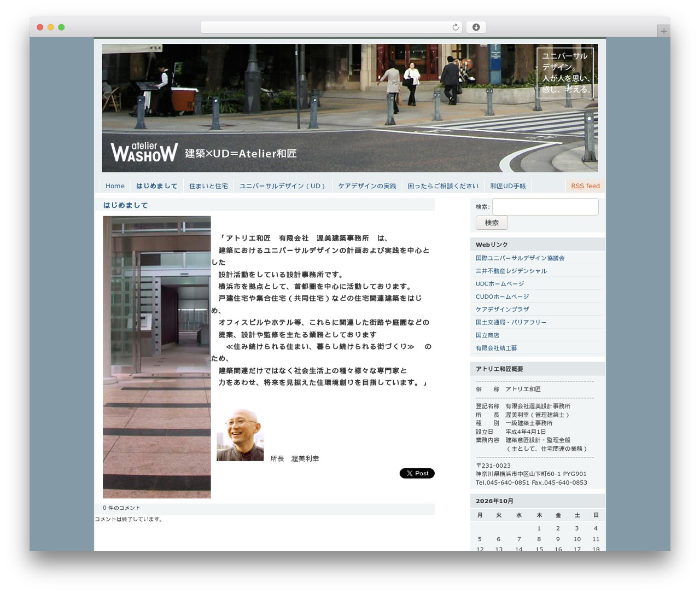700x593 pixels.
Task: Open the 住まいと住宅 menu item
Action: [208, 186]
